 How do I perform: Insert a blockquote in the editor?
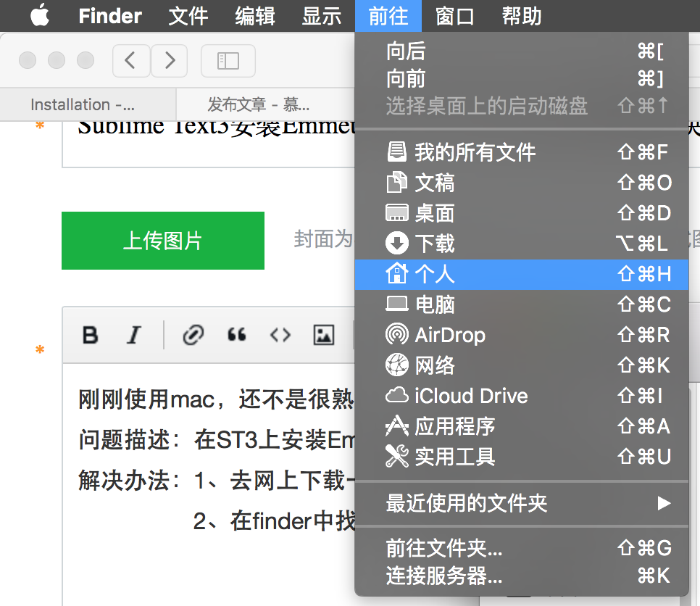236,335
